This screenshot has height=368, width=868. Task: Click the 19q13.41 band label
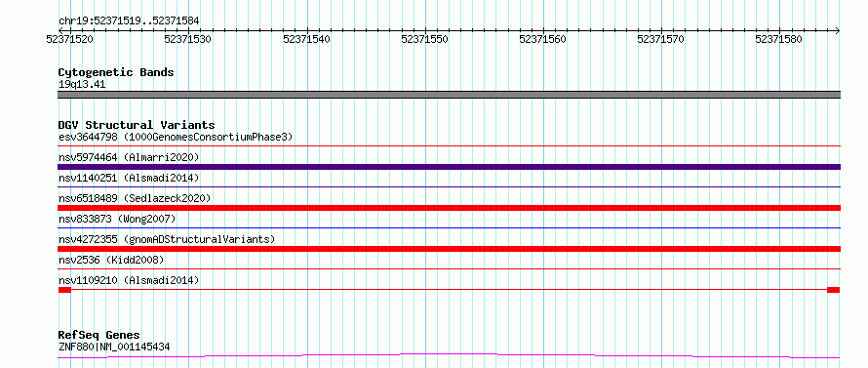82,85
